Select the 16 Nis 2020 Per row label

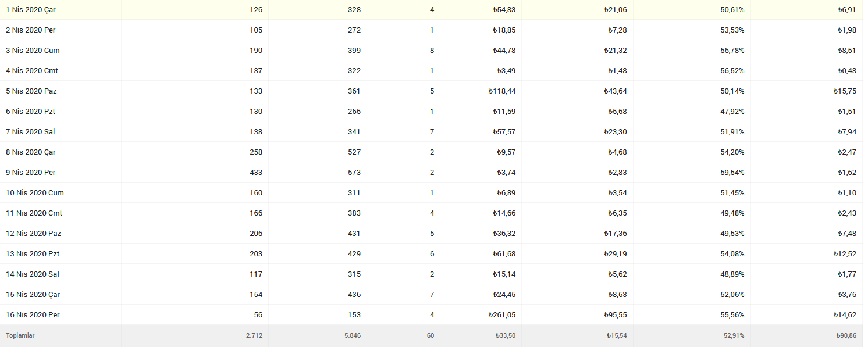coord(33,315)
